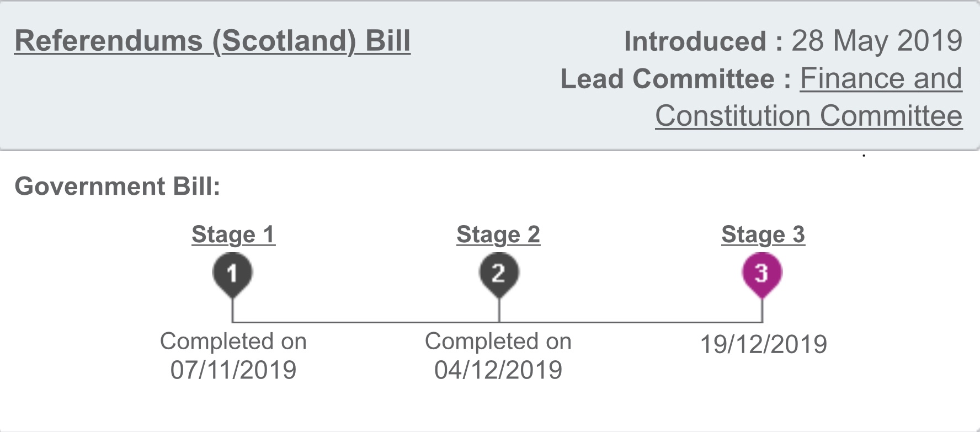Image resolution: width=980 pixels, height=432 pixels.
Task: Click "Completed on" text under Stage 1
Action: pos(233,341)
